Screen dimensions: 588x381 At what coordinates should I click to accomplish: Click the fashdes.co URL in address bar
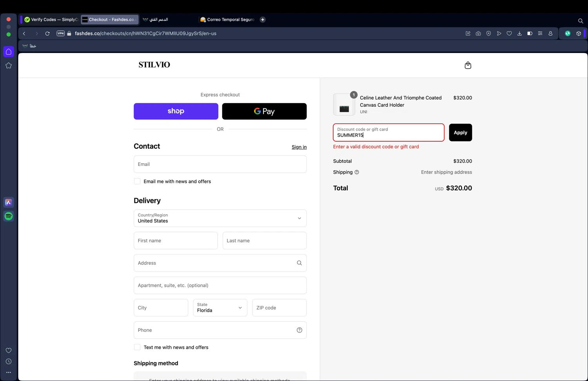pyautogui.click(x=145, y=34)
